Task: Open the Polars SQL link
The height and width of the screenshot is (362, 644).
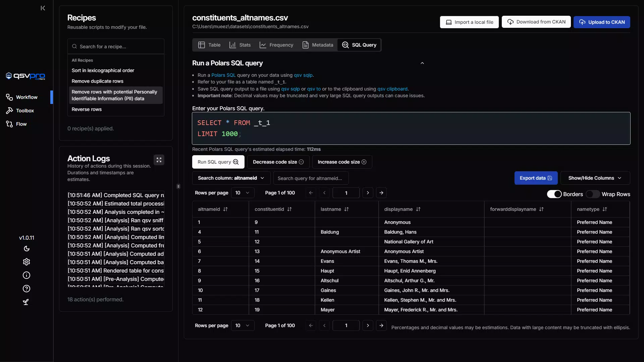Action: tap(223, 75)
